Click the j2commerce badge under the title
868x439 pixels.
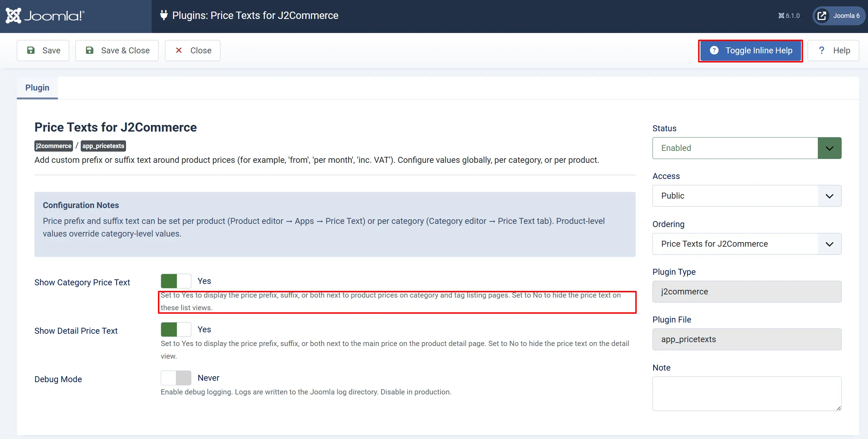[54, 146]
